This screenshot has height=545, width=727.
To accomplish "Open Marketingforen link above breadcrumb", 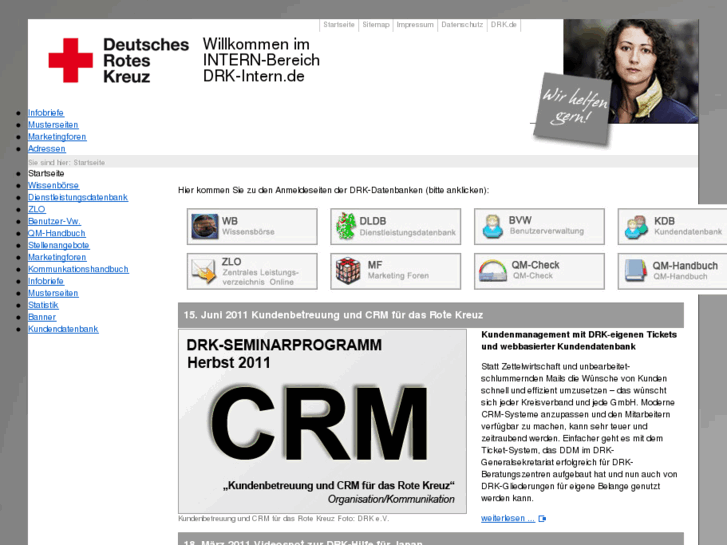I will [x=57, y=137].
